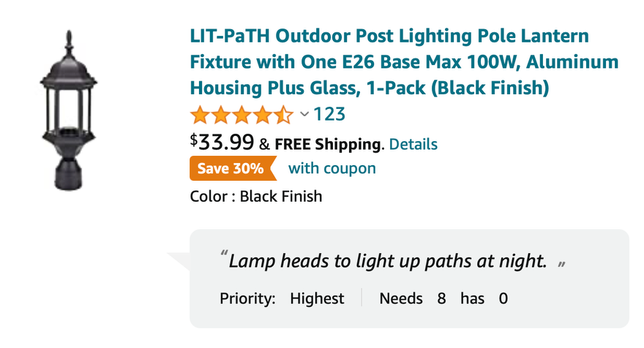Open the shipping Details link
644x348 pixels.
pos(413,144)
